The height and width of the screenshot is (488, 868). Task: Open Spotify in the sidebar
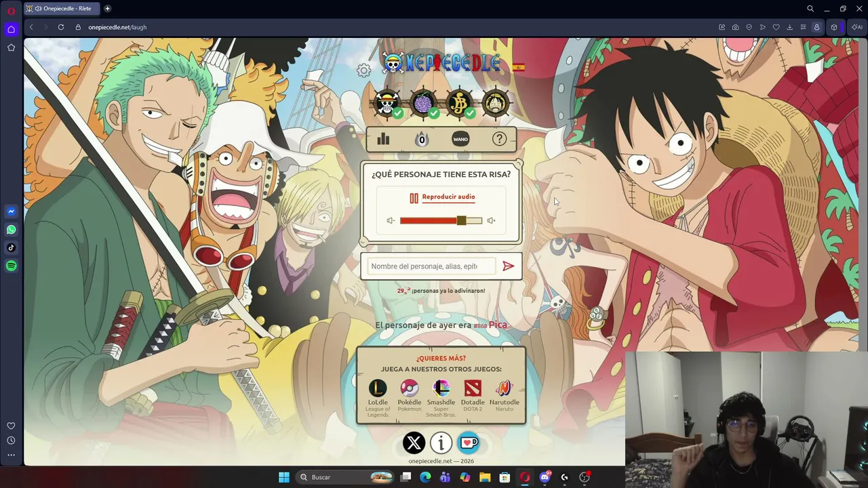click(x=11, y=266)
